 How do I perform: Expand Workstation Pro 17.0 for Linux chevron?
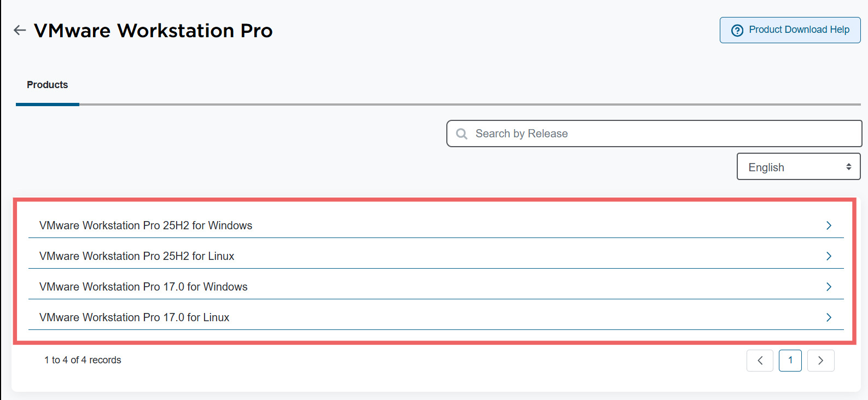tap(829, 317)
